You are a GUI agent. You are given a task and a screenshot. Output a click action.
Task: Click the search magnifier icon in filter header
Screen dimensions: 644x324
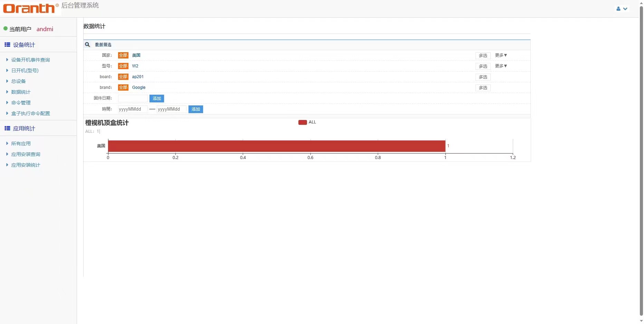[x=88, y=45]
